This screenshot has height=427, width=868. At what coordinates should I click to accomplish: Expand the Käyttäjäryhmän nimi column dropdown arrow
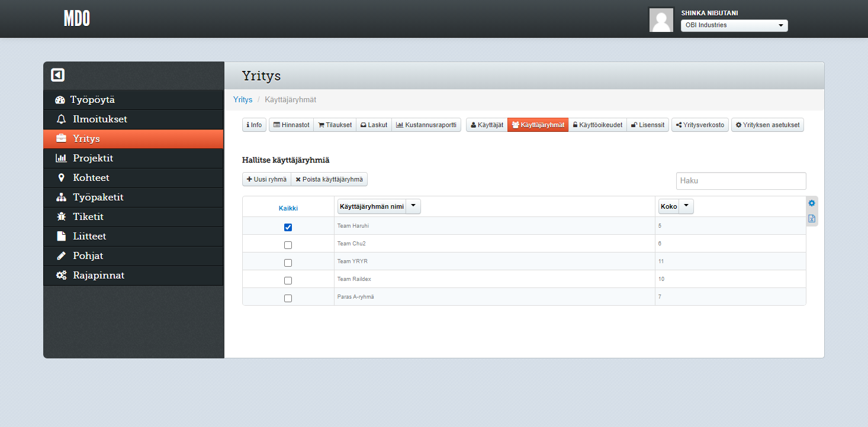coord(413,206)
